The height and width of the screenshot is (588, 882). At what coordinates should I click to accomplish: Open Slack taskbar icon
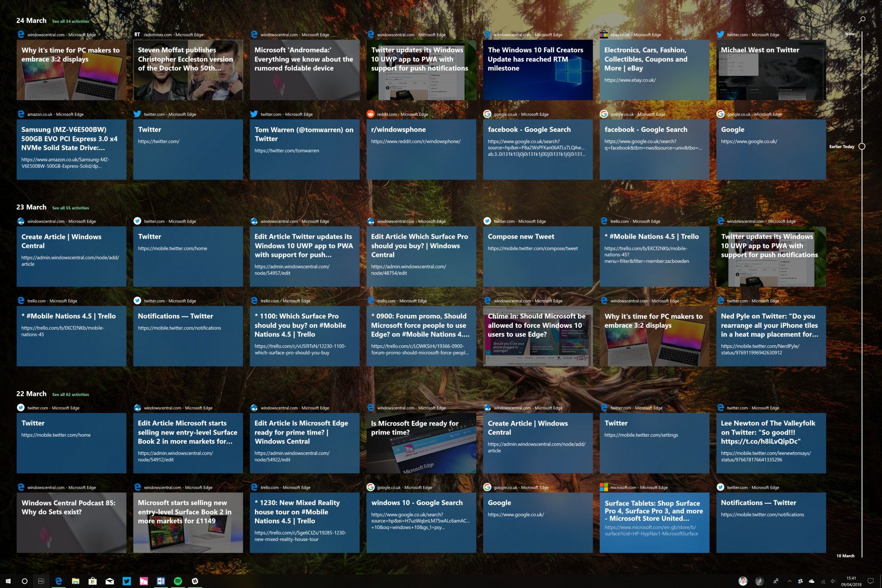pyautogui.click(x=195, y=581)
